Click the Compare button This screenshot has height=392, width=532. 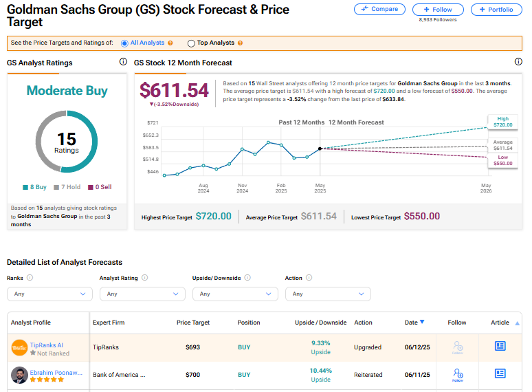(x=379, y=10)
